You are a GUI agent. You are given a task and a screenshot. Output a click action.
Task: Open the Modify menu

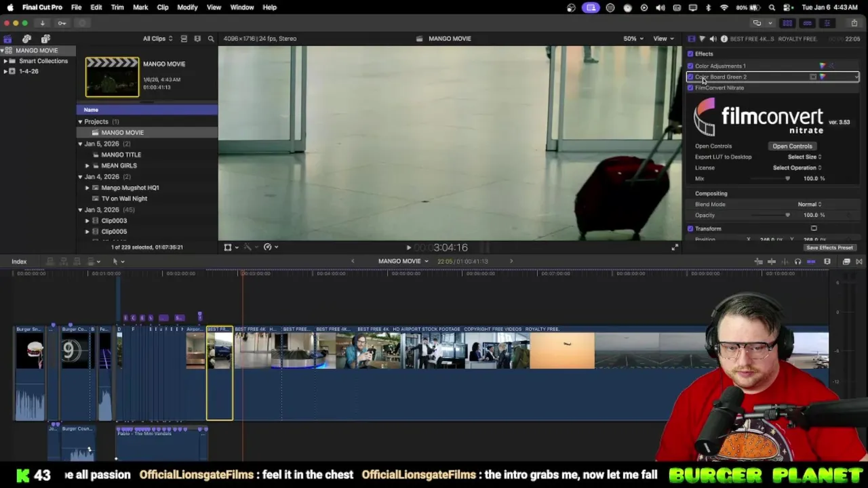click(x=187, y=7)
